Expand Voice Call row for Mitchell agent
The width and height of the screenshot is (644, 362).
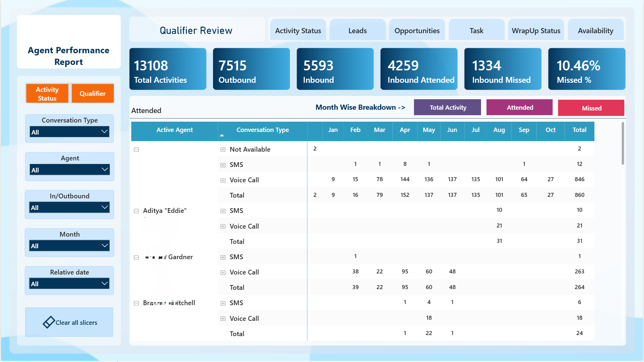[223, 319]
